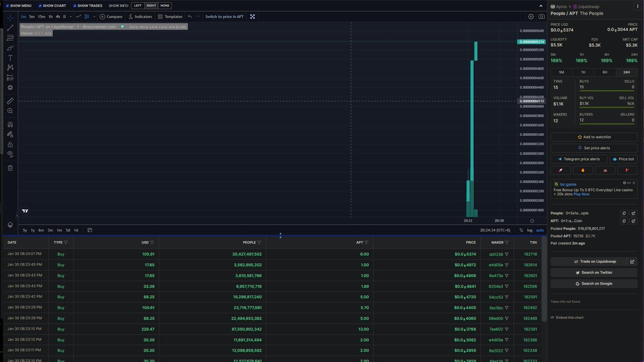Screen dimensions: 644x362
Task: Open Trade on Liquidswap link
Action: click(x=594, y=262)
